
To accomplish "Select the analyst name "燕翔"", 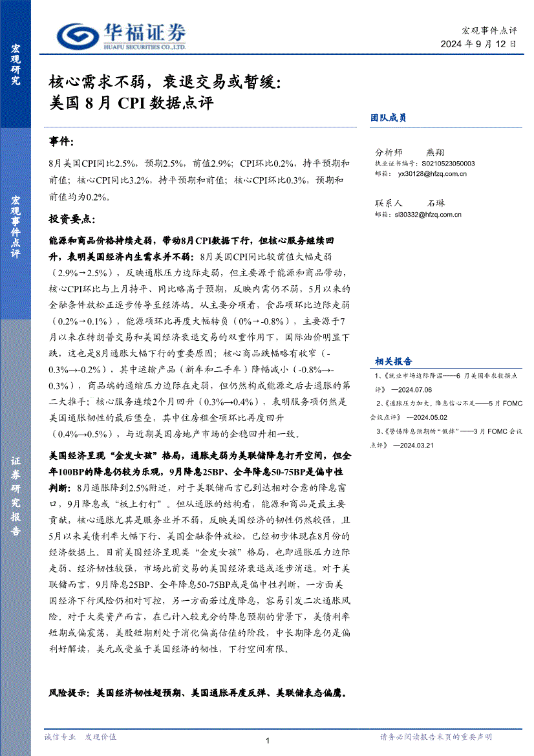I will click(435, 153).
